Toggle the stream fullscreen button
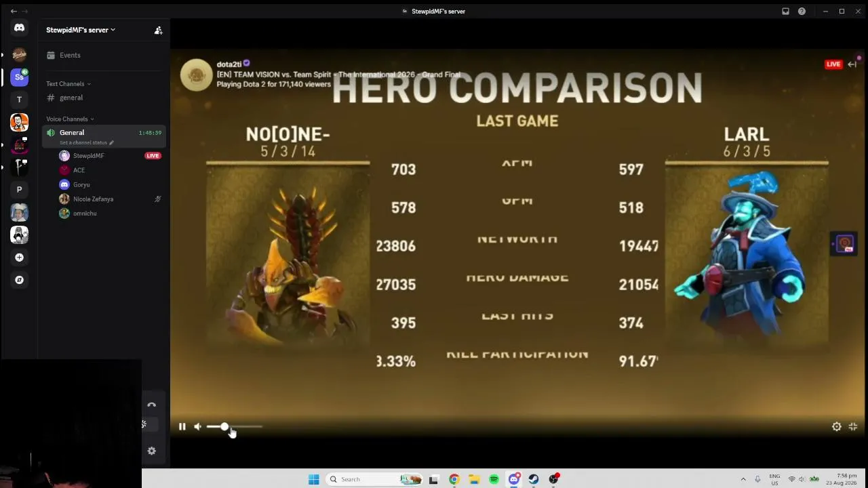Screen dimensions: 868x488 pos(853,426)
